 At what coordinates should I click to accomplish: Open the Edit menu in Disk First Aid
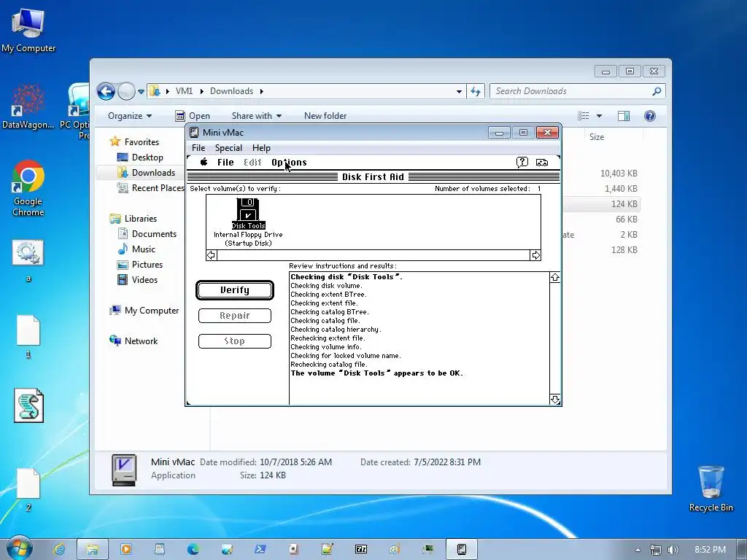252,163
